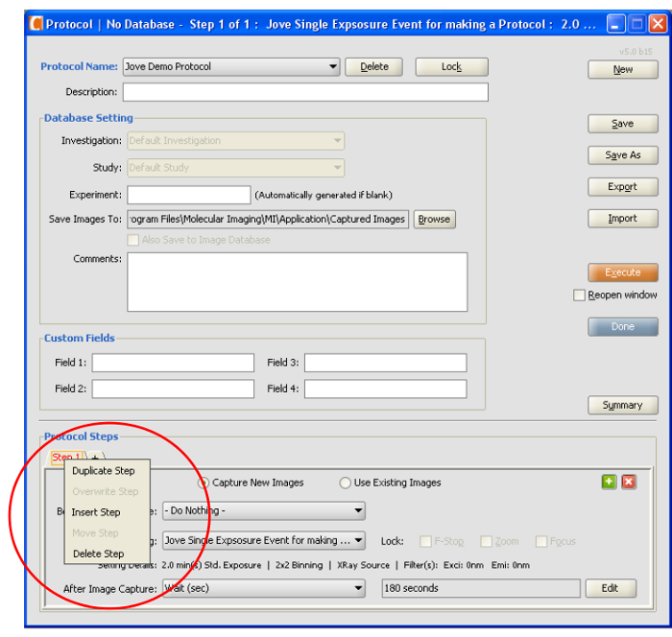
Task: Click the orange Execute button
Action: (x=623, y=272)
